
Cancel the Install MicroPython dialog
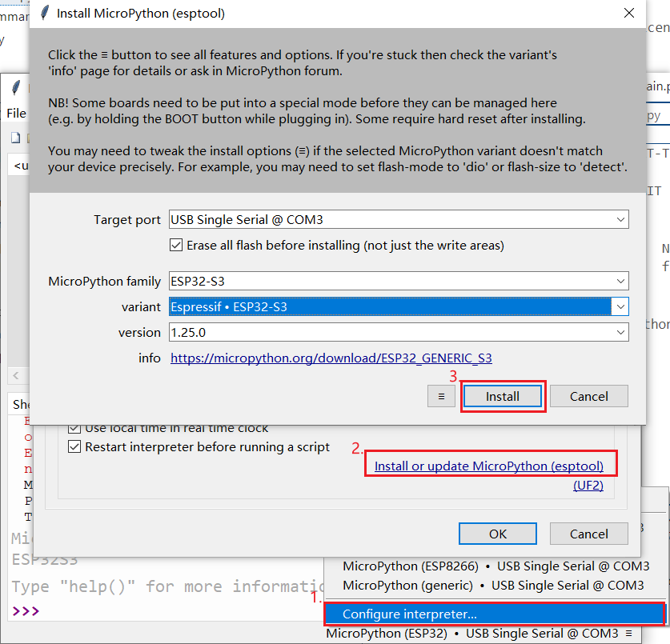pyautogui.click(x=589, y=396)
